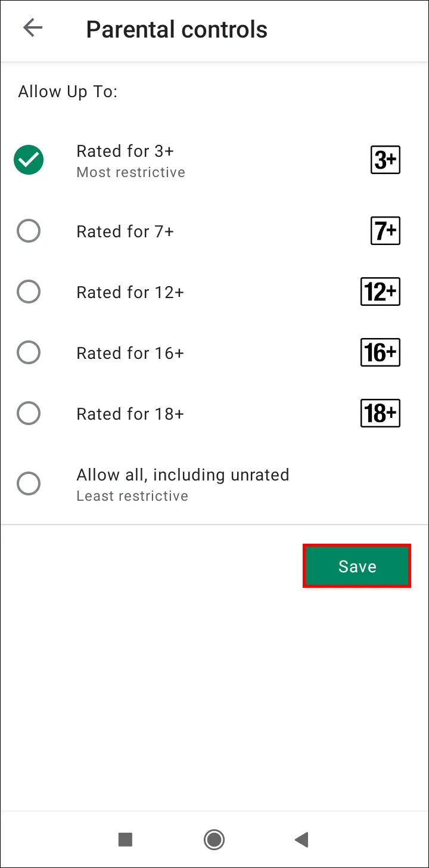Tap the 3+ rating badge icon
This screenshot has height=868, width=429.
coord(385,160)
